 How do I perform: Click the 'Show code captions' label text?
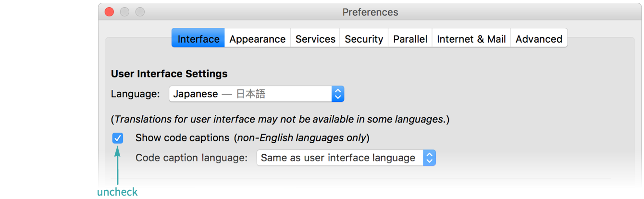coord(182,138)
